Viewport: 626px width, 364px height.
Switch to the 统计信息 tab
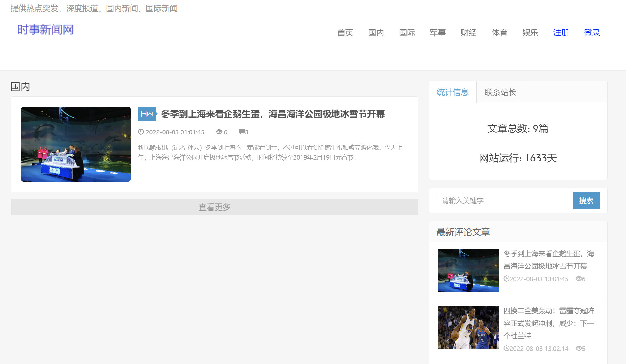[x=452, y=92]
